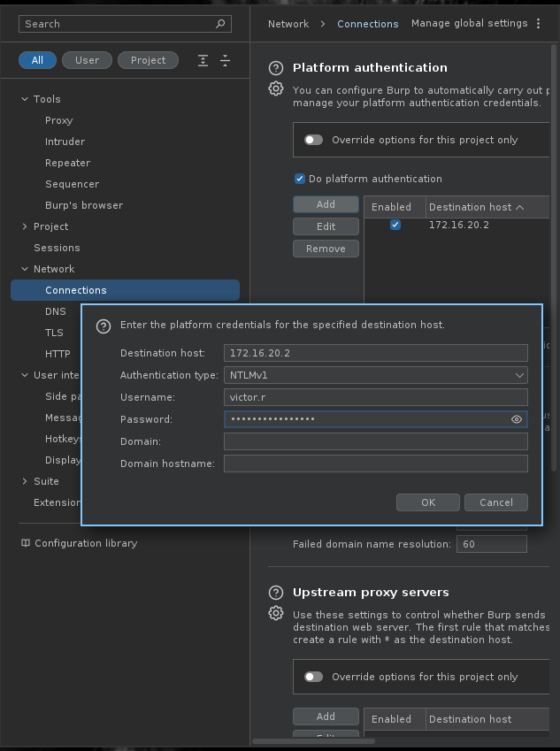Click Platform authentication gear icon
The width and height of the screenshot is (560, 751).
(276, 89)
